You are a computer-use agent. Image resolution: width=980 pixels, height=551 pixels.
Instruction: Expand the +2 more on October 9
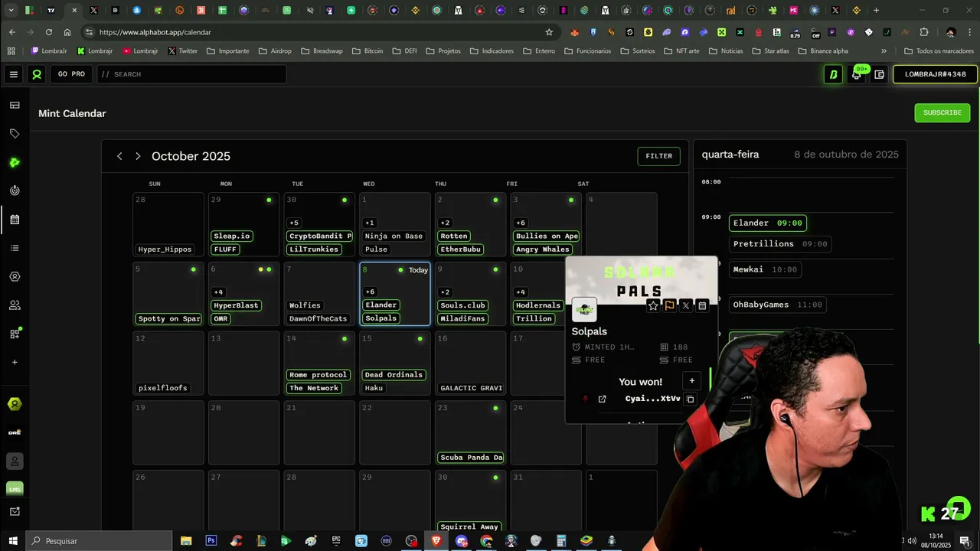click(445, 292)
